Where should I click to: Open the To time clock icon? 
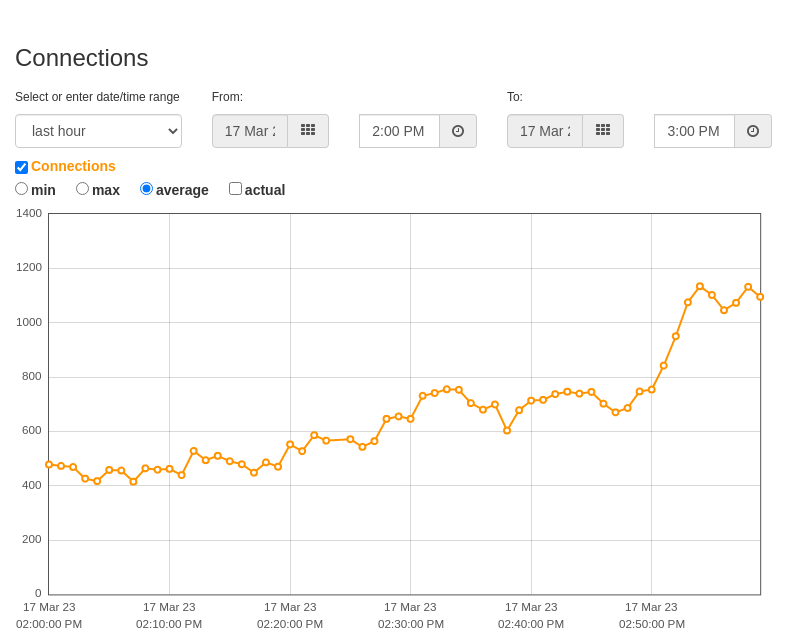[752, 131]
